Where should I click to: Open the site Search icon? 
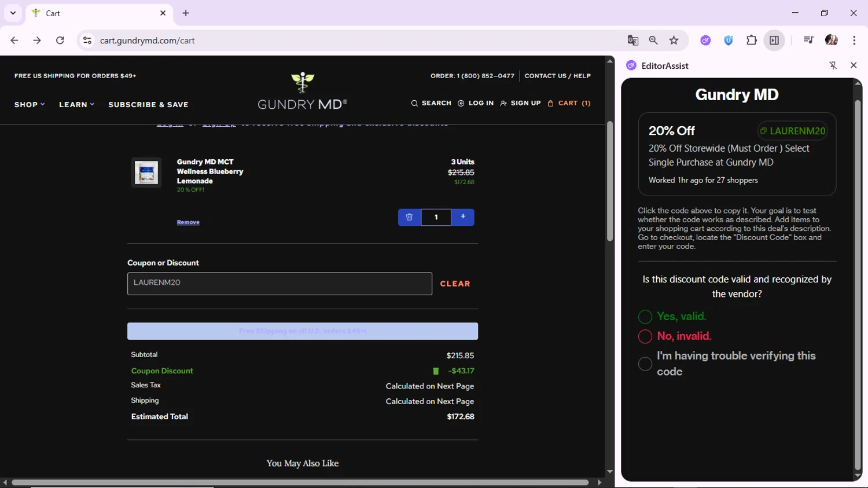[x=414, y=103]
